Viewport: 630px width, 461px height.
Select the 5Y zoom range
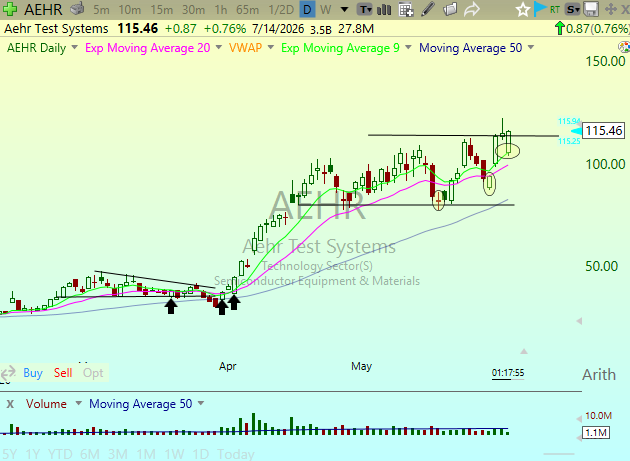click(x=9, y=454)
